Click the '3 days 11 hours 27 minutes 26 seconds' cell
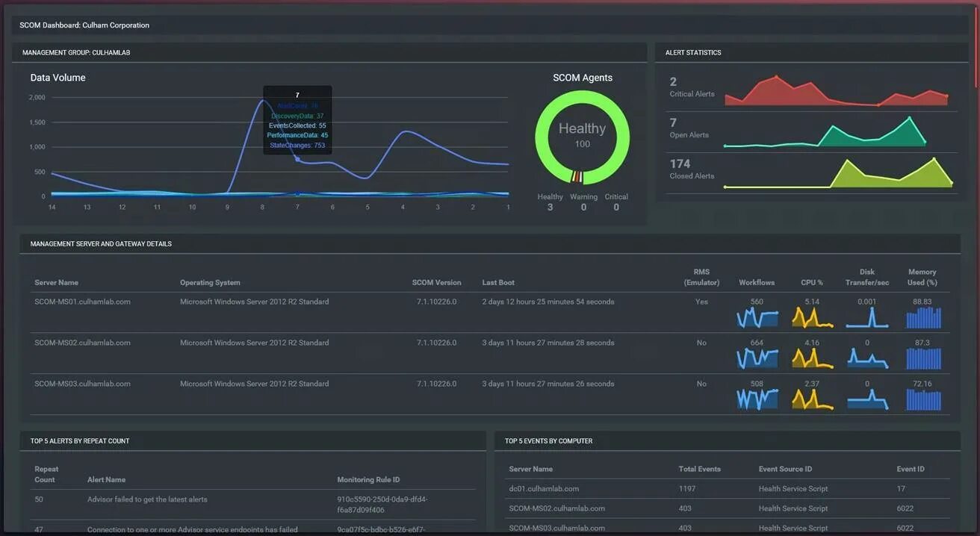980x536 pixels. pyautogui.click(x=548, y=384)
